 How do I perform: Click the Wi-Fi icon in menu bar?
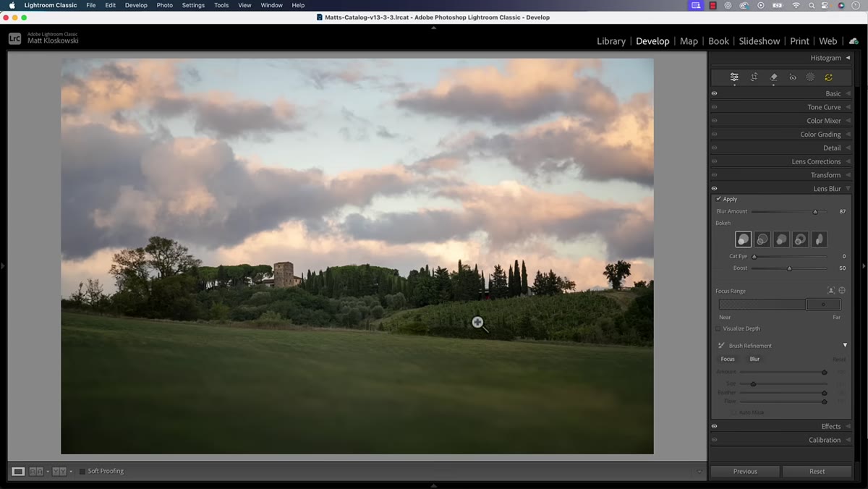click(x=796, y=5)
